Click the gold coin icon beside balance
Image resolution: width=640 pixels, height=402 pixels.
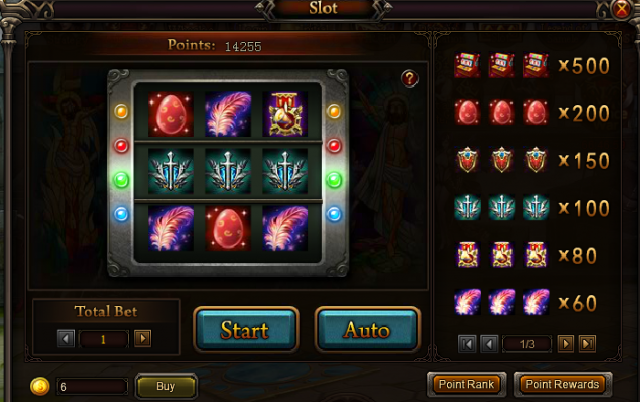pyautogui.click(x=40, y=386)
